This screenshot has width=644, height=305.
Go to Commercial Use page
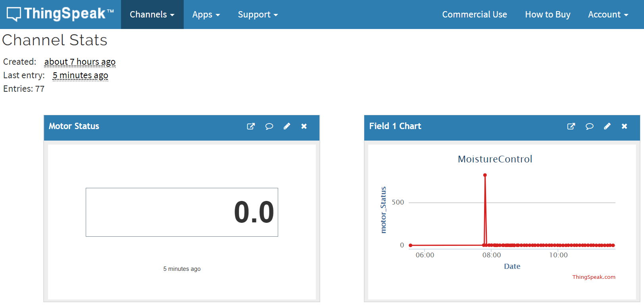[475, 14]
